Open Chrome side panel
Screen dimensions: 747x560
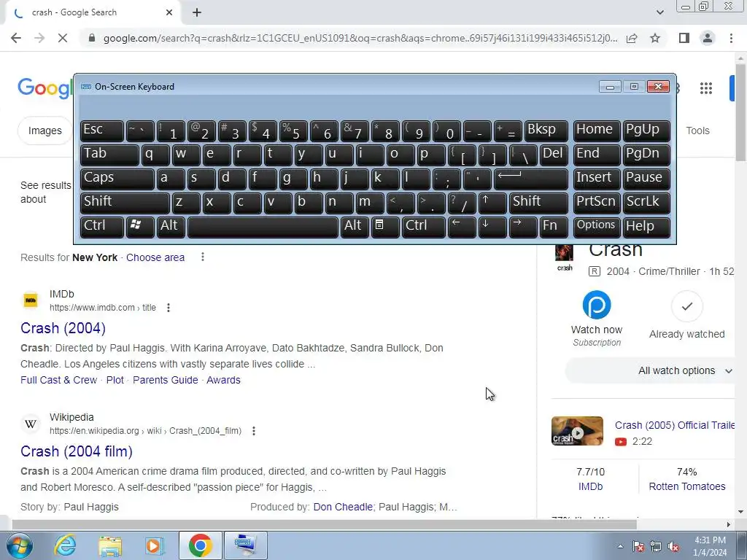coord(684,38)
